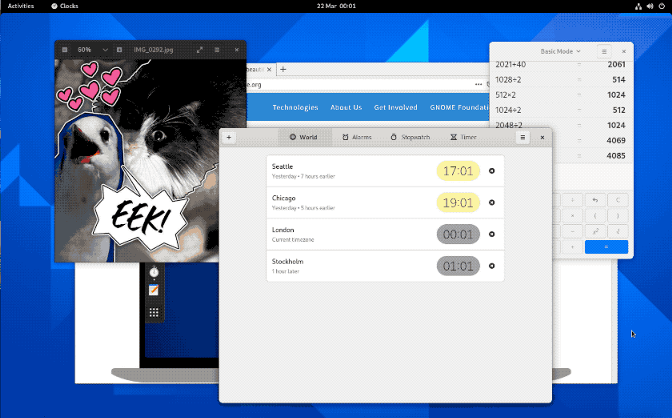This screenshot has height=418, width=672.
Task: Click the 4085 result in Calculator history
Action: pos(616,156)
